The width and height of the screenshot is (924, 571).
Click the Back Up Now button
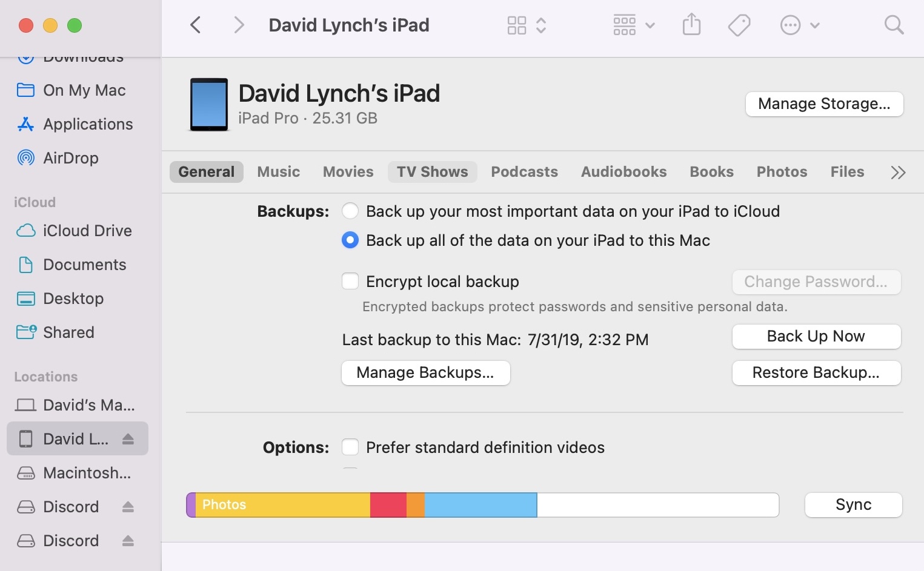click(x=816, y=337)
